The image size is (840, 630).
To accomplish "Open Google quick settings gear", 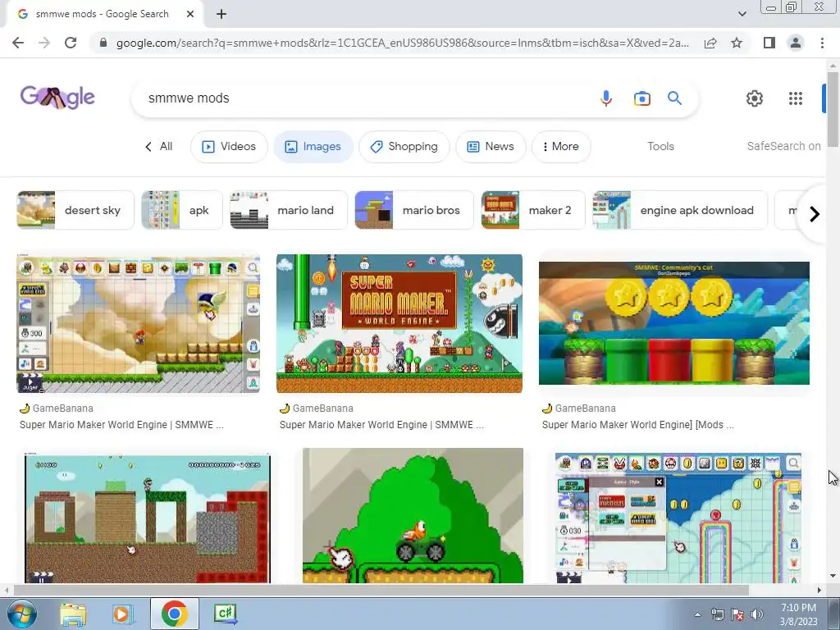I will (755, 98).
